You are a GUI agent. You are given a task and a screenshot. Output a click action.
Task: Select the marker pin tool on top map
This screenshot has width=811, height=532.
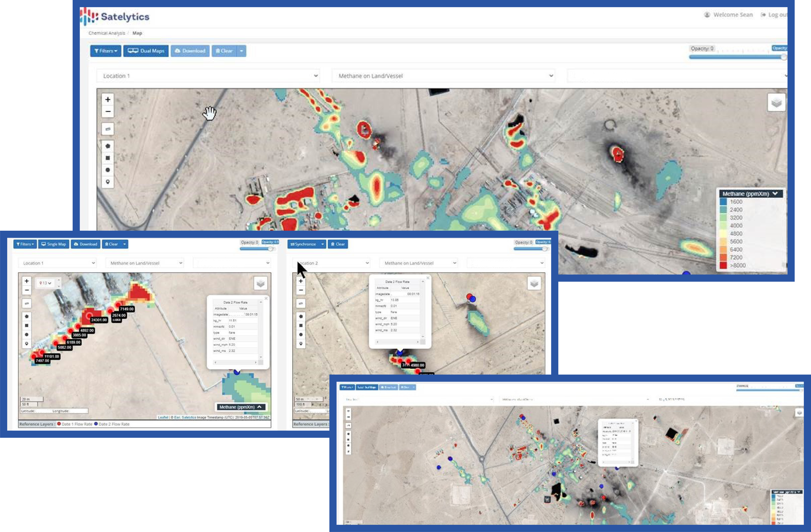click(108, 182)
